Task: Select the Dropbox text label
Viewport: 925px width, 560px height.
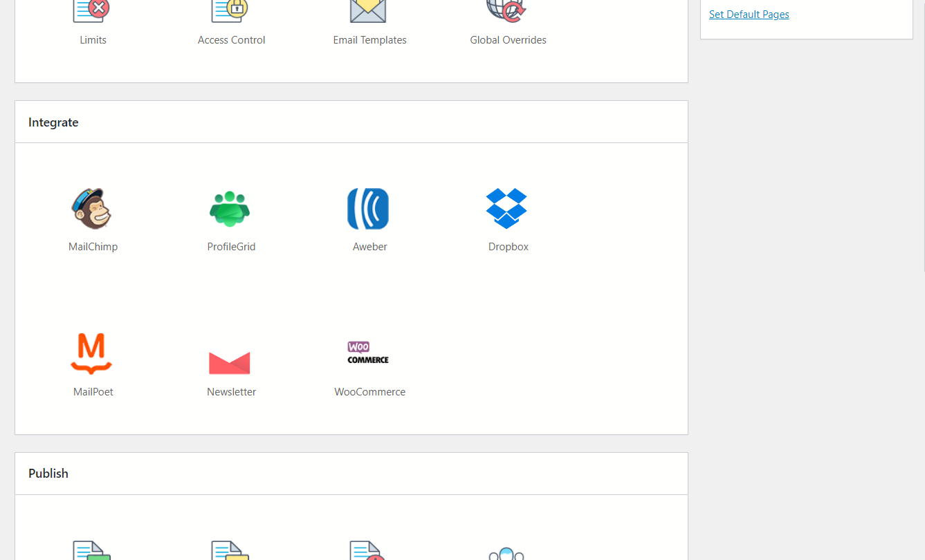Action: point(508,247)
